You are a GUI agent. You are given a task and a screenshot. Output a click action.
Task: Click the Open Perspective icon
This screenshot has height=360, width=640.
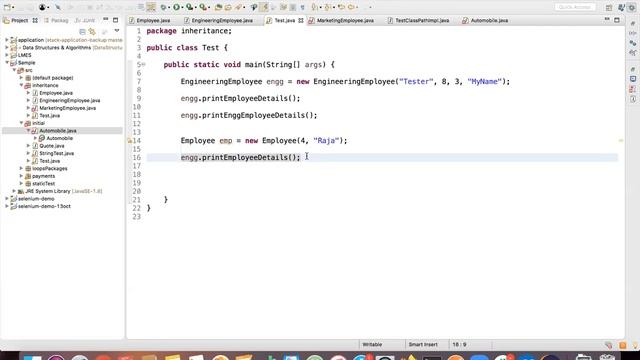click(609, 7)
